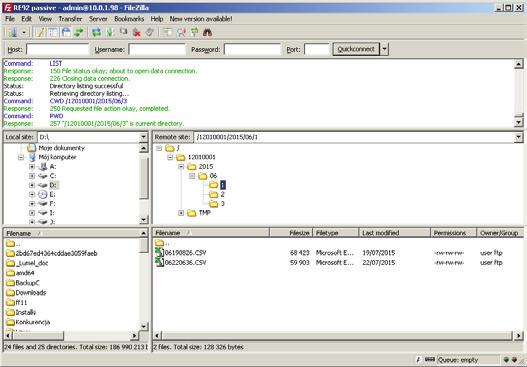Click message log scroll up arrow

coord(519,64)
